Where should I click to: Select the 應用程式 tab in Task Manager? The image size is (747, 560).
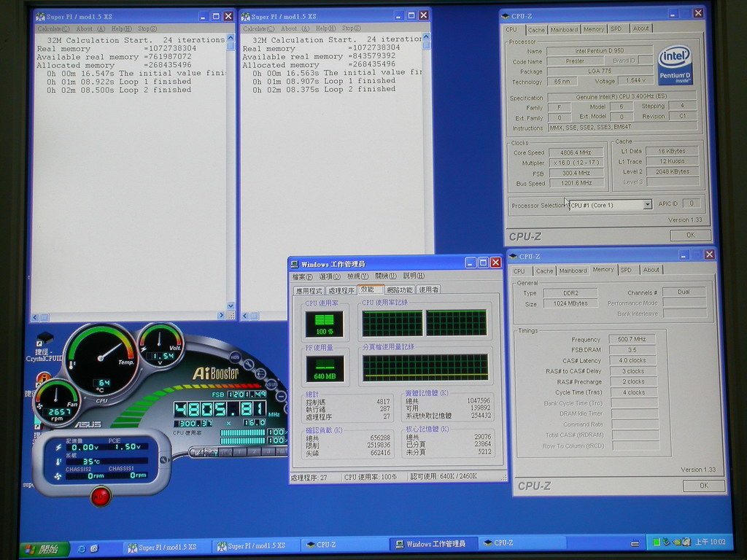[309, 290]
